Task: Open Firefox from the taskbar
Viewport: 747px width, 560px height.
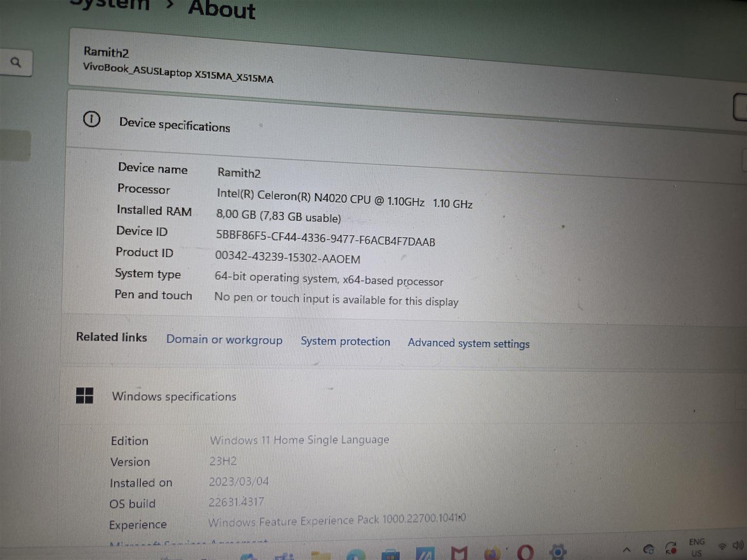Action: click(492, 553)
